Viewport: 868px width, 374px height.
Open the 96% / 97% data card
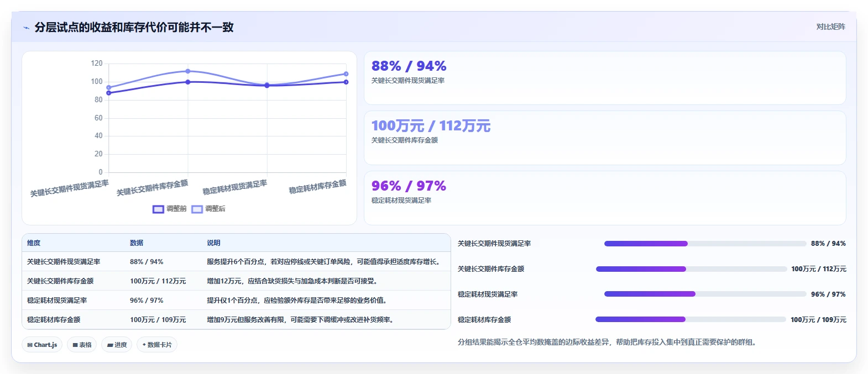[x=605, y=198]
